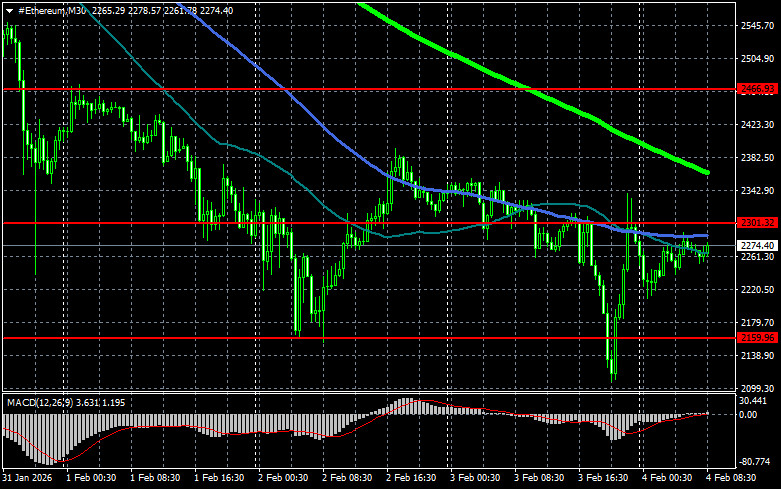Click the 2179.70 price axis label
The height and width of the screenshot is (489, 781).
(x=758, y=323)
